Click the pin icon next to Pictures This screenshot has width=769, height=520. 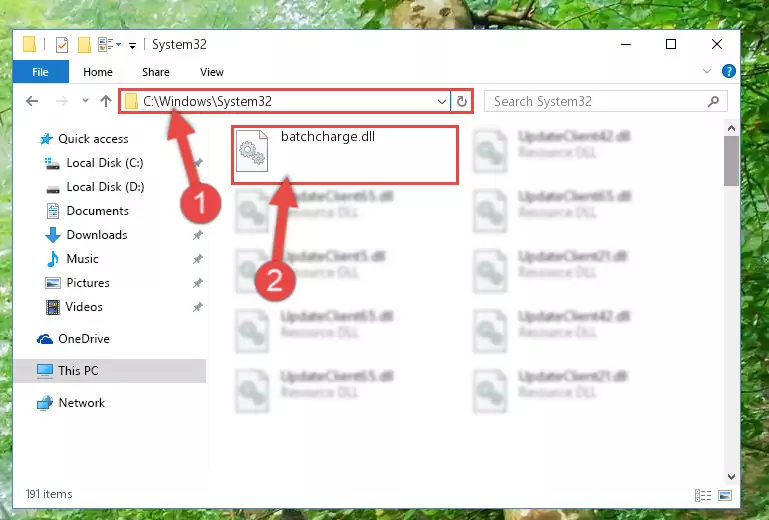pyautogui.click(x=198, y=283)
